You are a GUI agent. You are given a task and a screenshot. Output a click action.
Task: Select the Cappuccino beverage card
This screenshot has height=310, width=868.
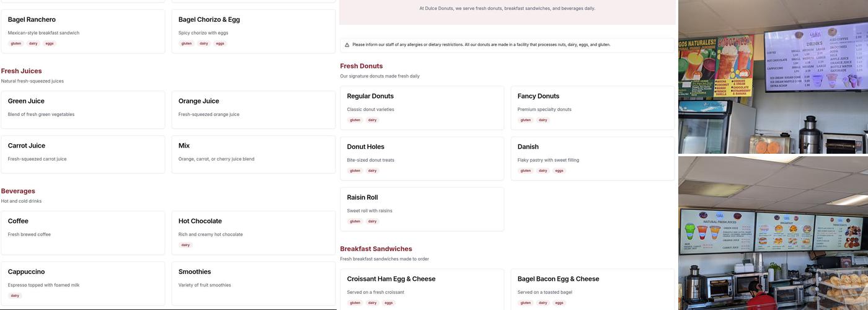(83, 283)
